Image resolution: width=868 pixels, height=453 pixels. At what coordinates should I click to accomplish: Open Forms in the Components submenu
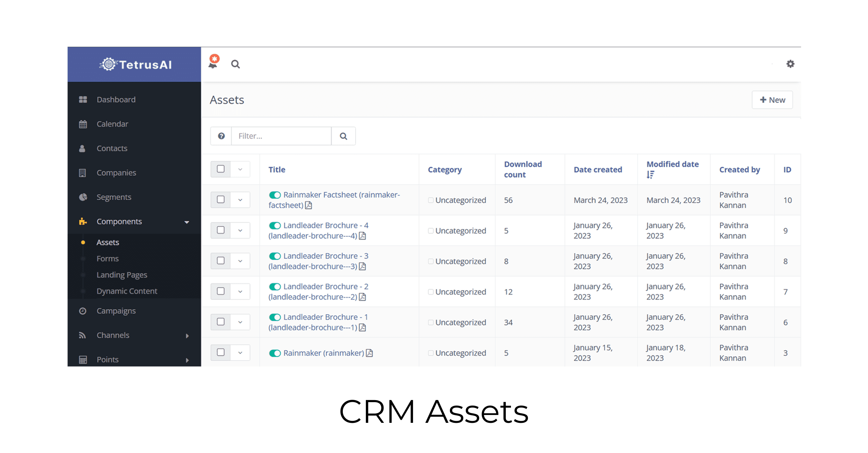click(x=107, y=258)
